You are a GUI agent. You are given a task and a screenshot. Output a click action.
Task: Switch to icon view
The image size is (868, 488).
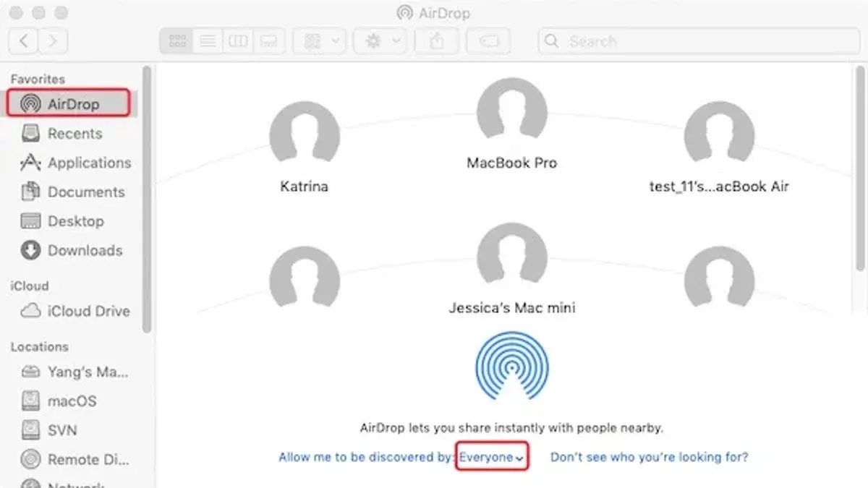point(177,41)
